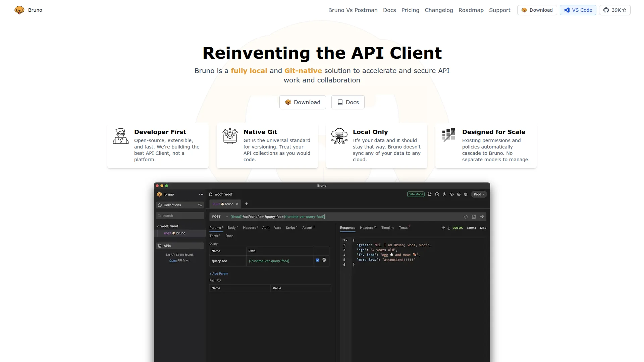
Task: Click the clear response eraser icon
Action: pos(443,228)
